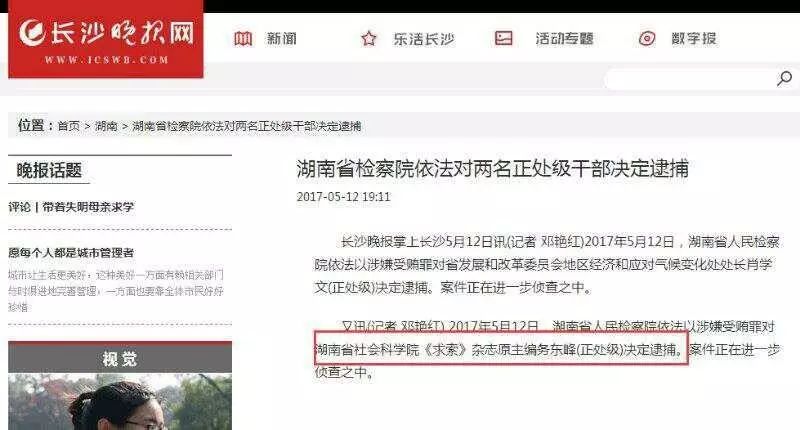
Task: Click the magnifier search icon
Action: point(784,79)
